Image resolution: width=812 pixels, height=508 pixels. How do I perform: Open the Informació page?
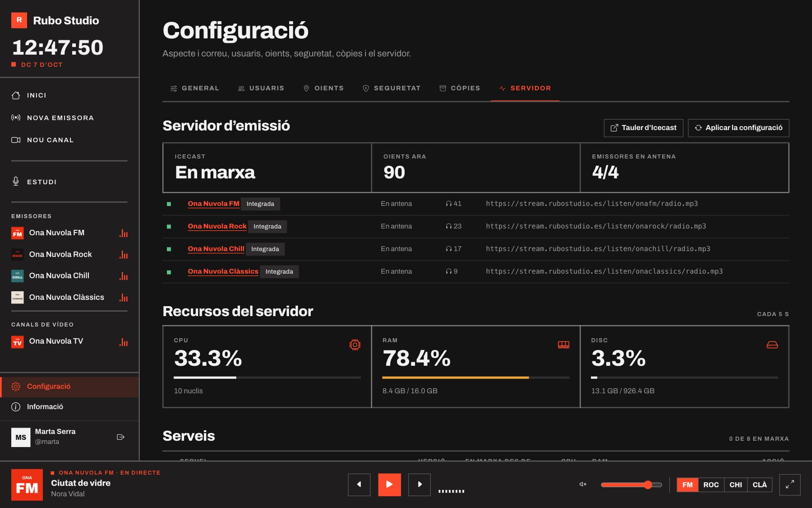point(69,407)
